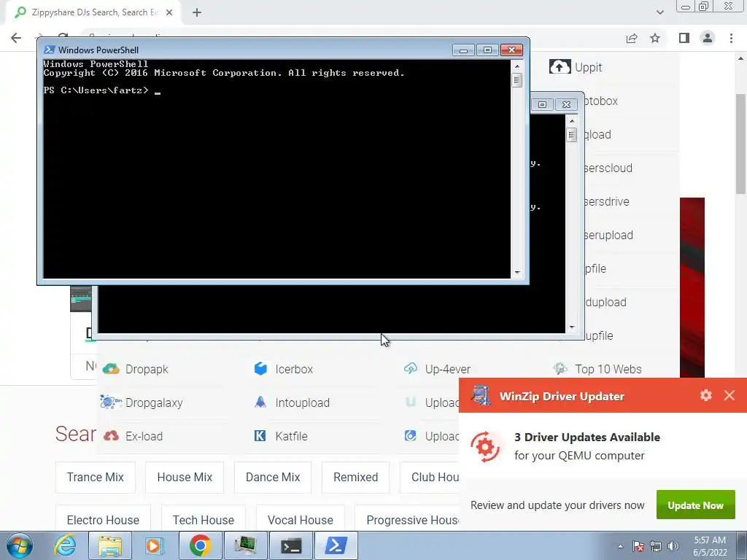The height and width of the screenshot is (560, 747).
Task: Close the Zippyshare DJs Search tab
Action: (169, 12)
